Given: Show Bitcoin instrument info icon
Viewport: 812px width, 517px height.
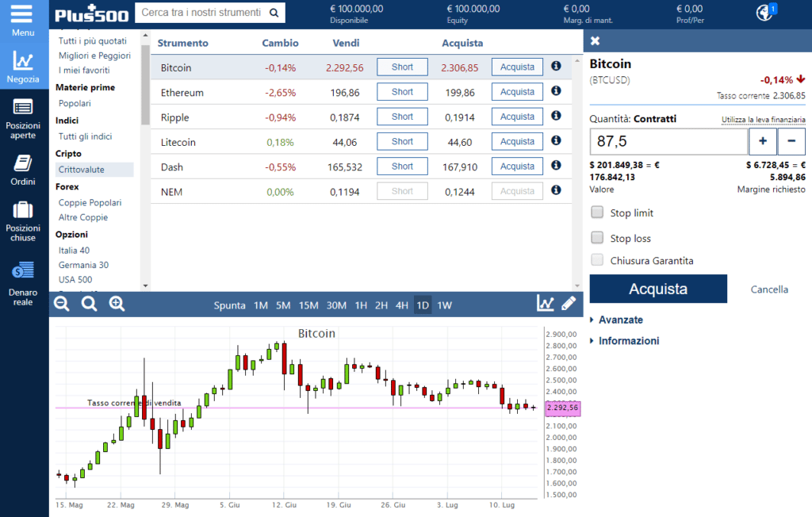Looking at the screenshot, I should tap(556, 66).
